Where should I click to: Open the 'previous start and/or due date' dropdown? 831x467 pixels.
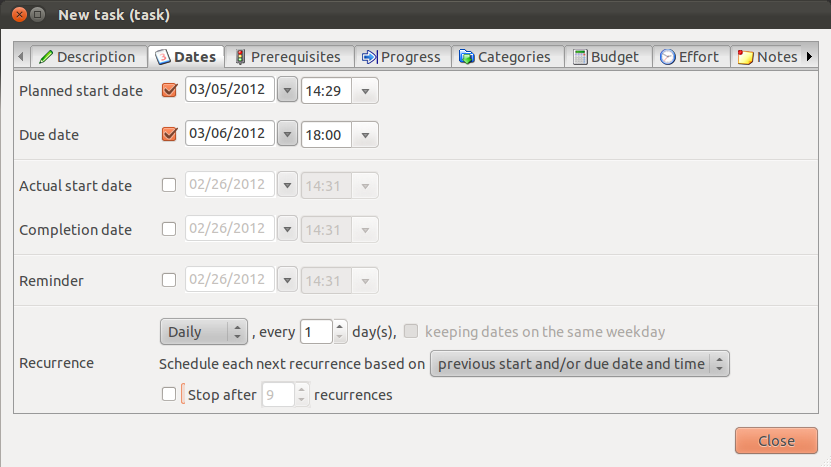580,364
